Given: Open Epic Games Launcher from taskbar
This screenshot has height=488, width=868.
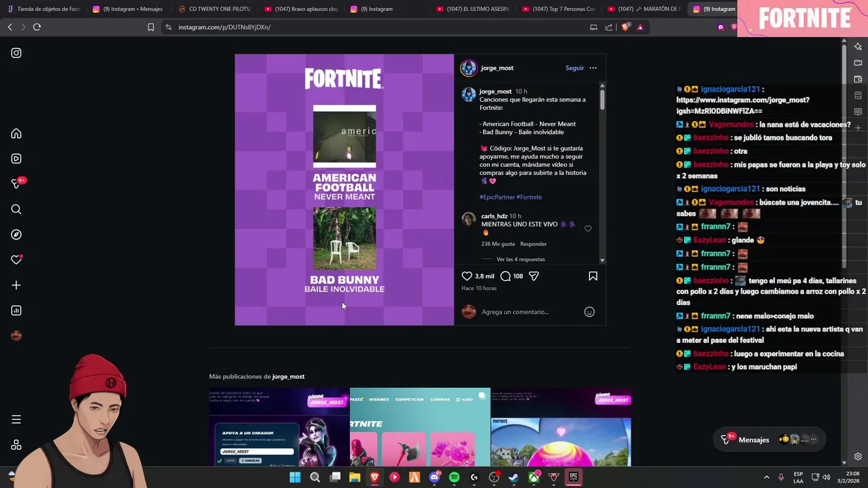Looking at the screenshot, I should click(573, 477).
